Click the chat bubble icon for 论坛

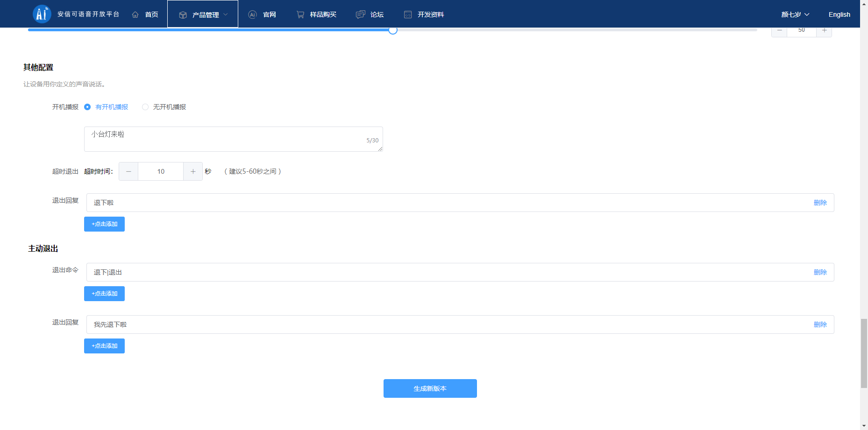pos(360,14)
